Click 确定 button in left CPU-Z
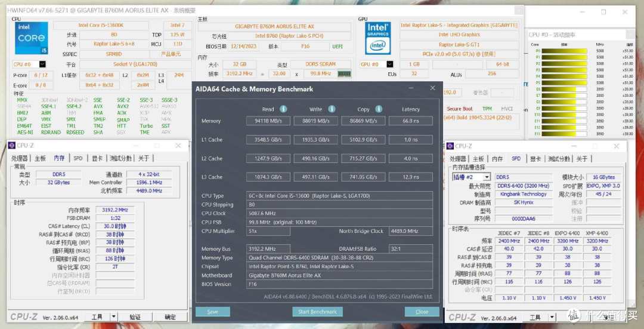This screenshot has height=329, width=644. (171, 316)
